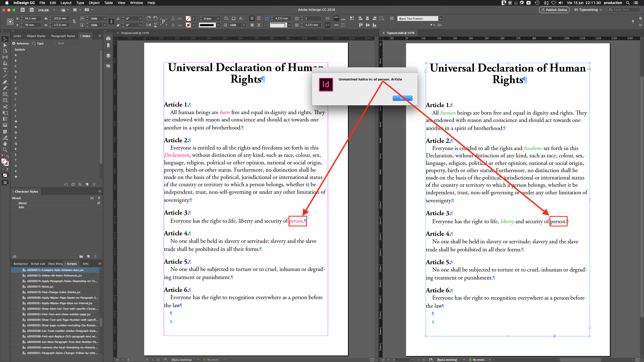The height and width of the screenshot is (362, 644).
Task: Click the X position input field
Action: pyautogui.click(x=32, y=18)
